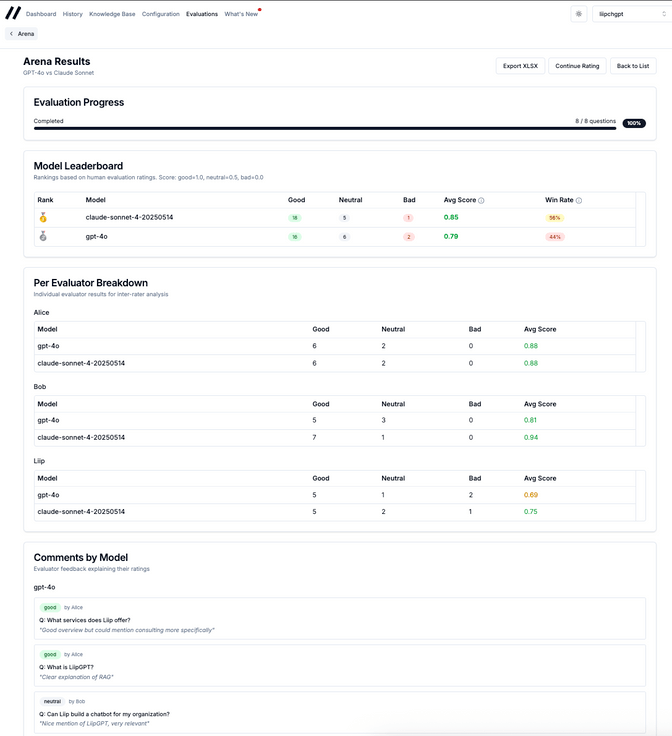This screenshot has height=736, width=672.
Task: Click the 56% win rate badge
Action: coord(554,217)
